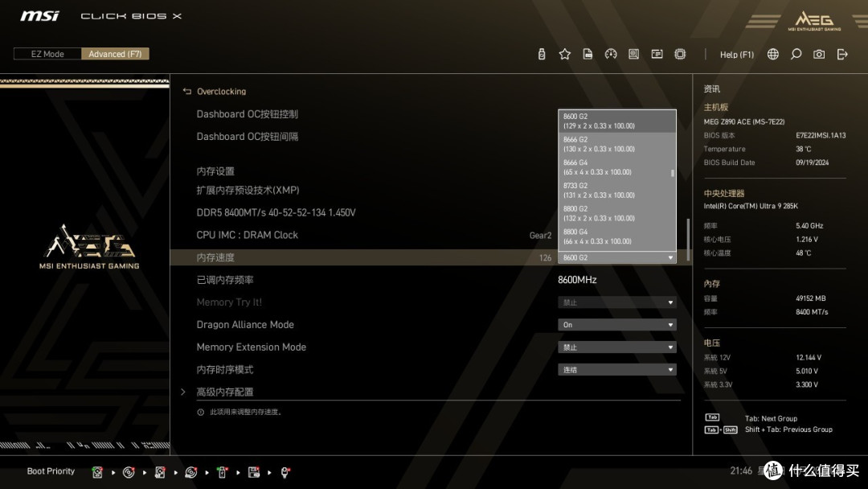The width and height of the screenshot is (868, 489).
Task: Click the second hard disk icon in Boot Priority
Action: pos(160,472)
